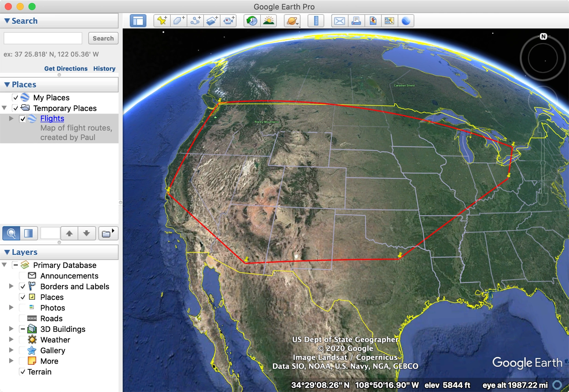This screenshot has height=392, width=569.
Task: Add a polygon with toolbar icon
Action: point(179,21)
